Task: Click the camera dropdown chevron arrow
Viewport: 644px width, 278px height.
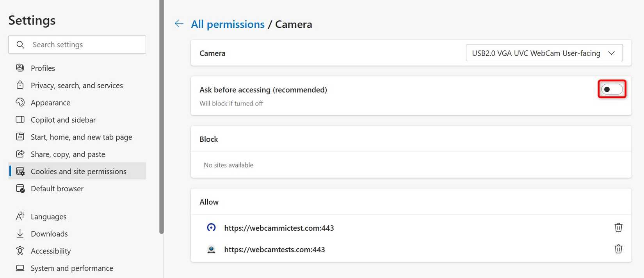Action: [612, 53]
